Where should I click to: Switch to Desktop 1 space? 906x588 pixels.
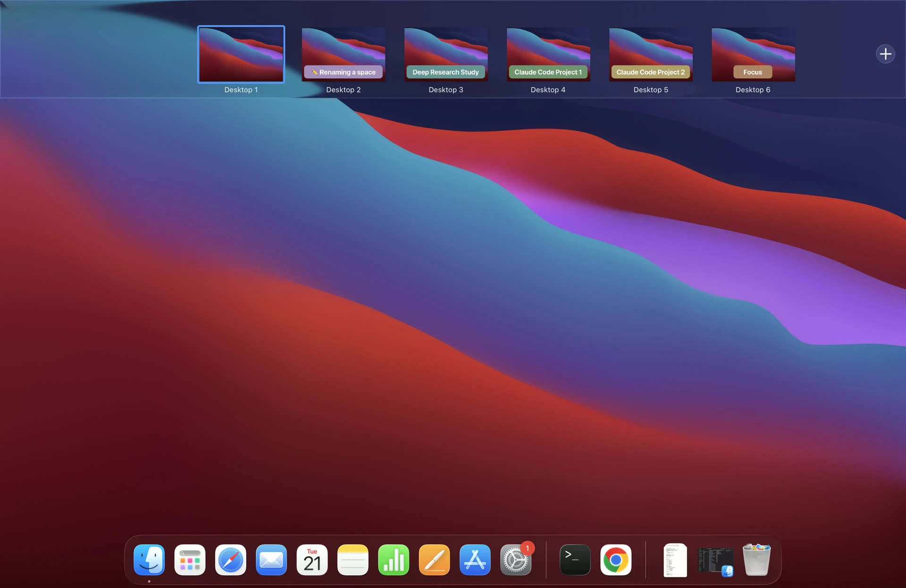241,54
